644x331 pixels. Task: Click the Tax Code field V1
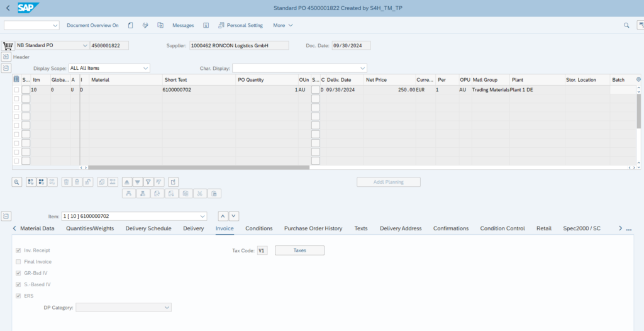(262, 250)
